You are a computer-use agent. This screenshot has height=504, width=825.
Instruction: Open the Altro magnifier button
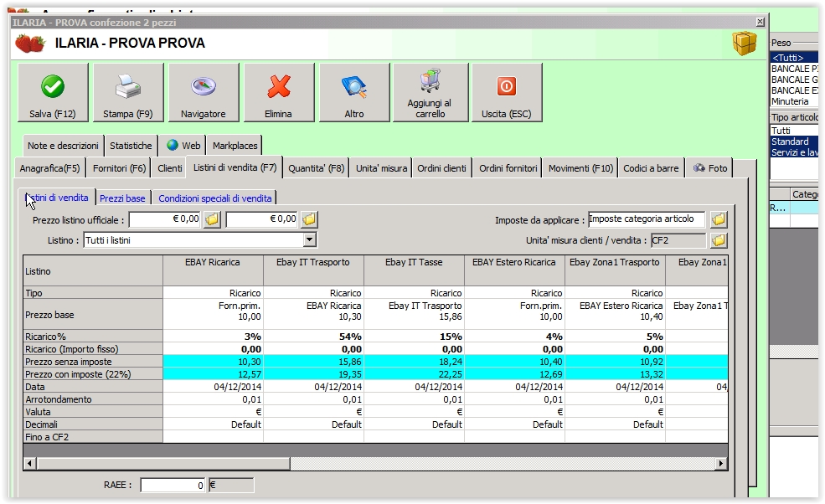pyautogui.click(x=354, y=92)
